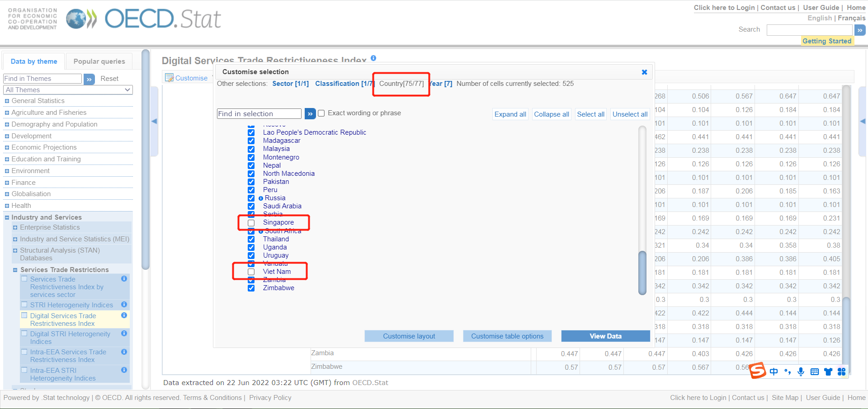Expand Agriculture and Fisheries theme
The height and width of the screenshot is (409, 868).
pyautogui.click(x=7, y=113)
